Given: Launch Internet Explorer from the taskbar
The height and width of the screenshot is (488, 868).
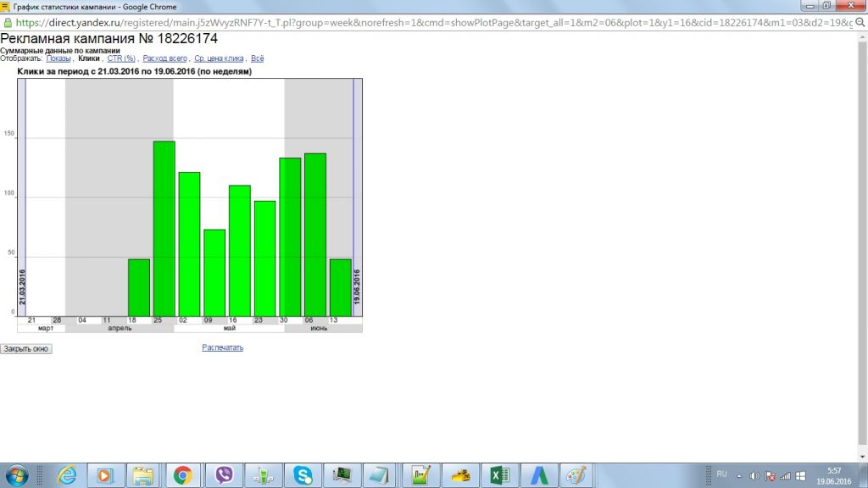Looking at the screenshot, I should 67,475.
